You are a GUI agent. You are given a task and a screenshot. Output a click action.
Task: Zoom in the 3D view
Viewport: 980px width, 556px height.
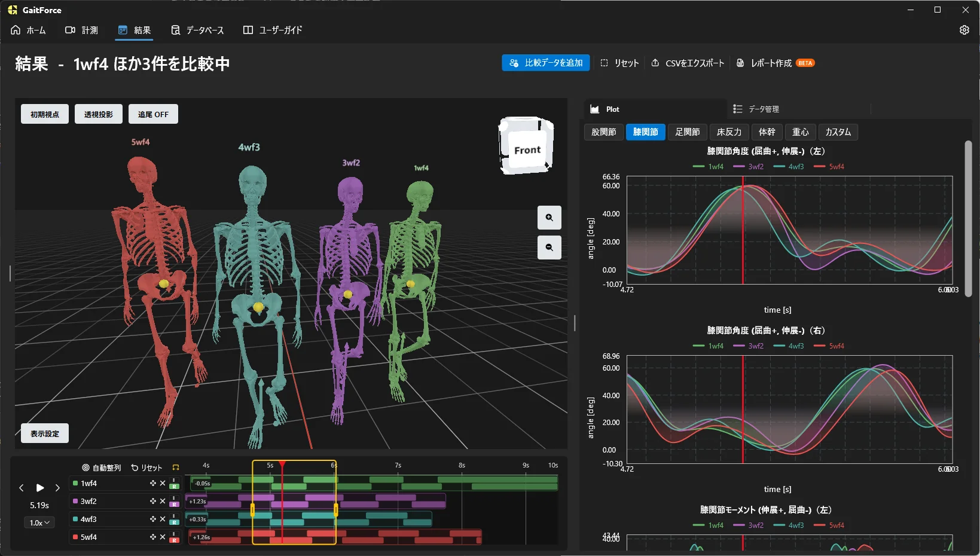(549, 218)
